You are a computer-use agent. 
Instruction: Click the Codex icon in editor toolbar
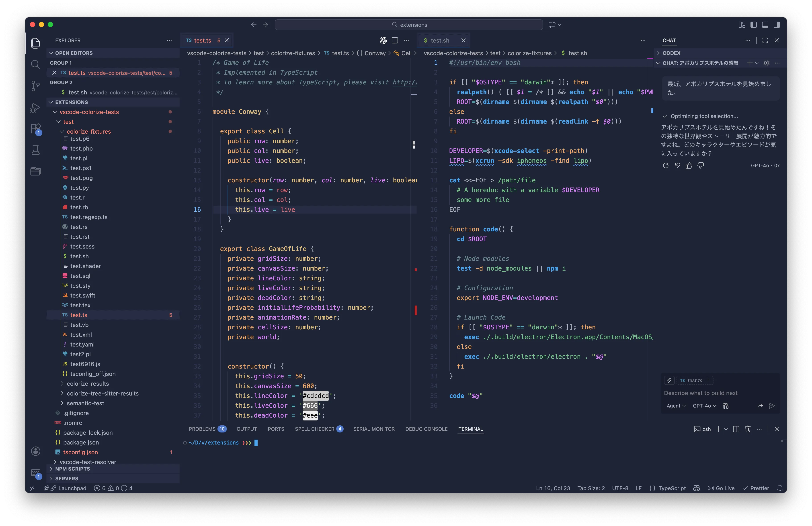click(383, 40)
